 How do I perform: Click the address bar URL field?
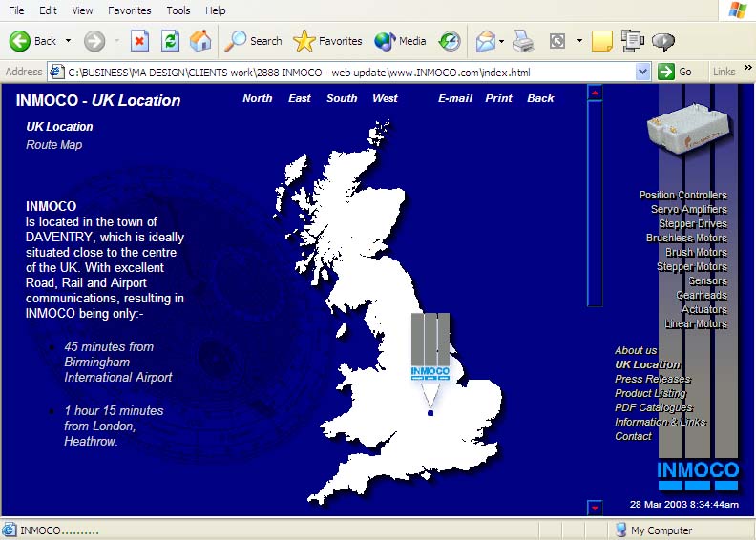pyautogui.click(x=351, y=73)
